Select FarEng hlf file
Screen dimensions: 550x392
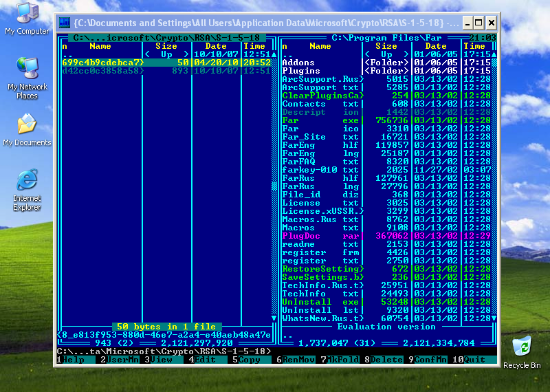(386, 145)
